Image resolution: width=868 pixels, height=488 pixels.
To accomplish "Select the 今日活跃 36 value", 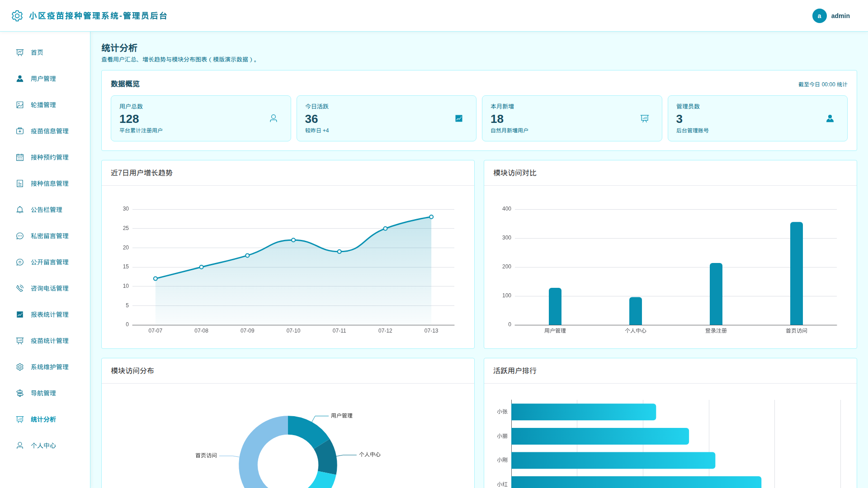I will coord(311,119).
